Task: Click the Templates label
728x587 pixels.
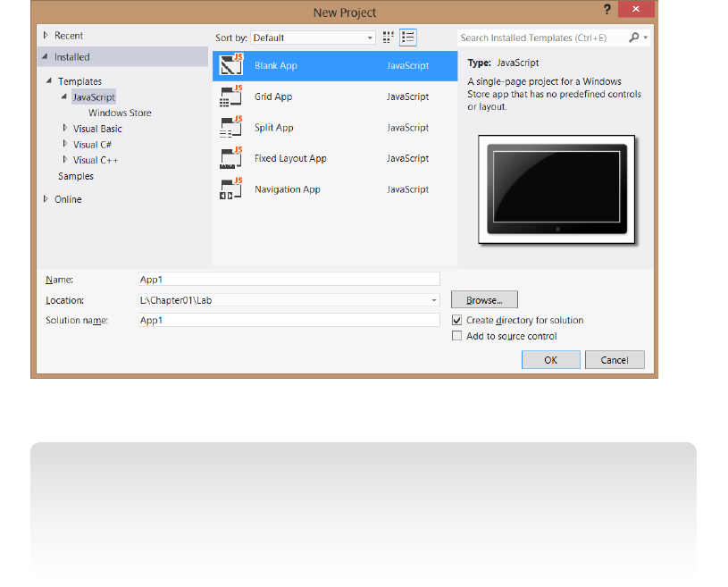Action: [x=79, y=81]
